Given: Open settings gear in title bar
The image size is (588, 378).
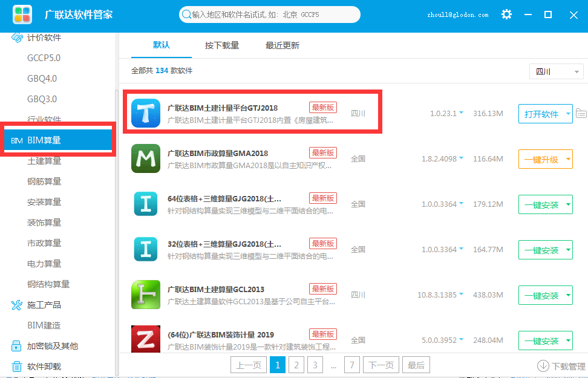Looking at the screenshot, I should tap(506, 15).
